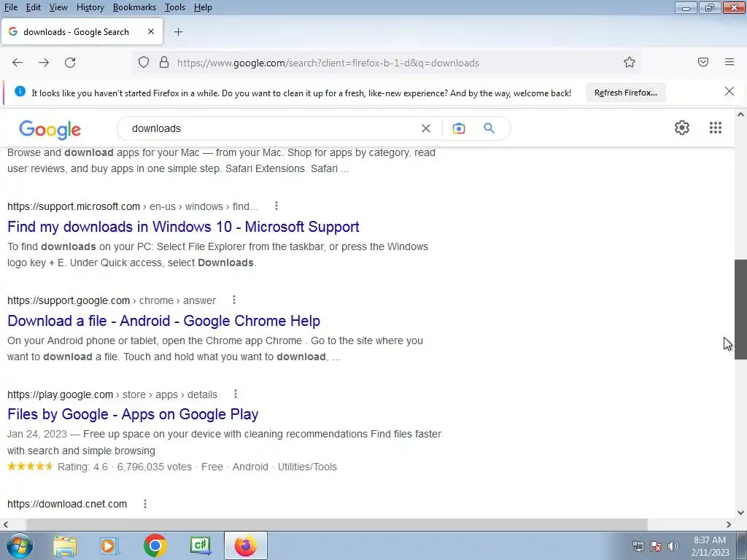
Task: Launch Windows Explorer from taskbar
Action: (x=65, y=545)
